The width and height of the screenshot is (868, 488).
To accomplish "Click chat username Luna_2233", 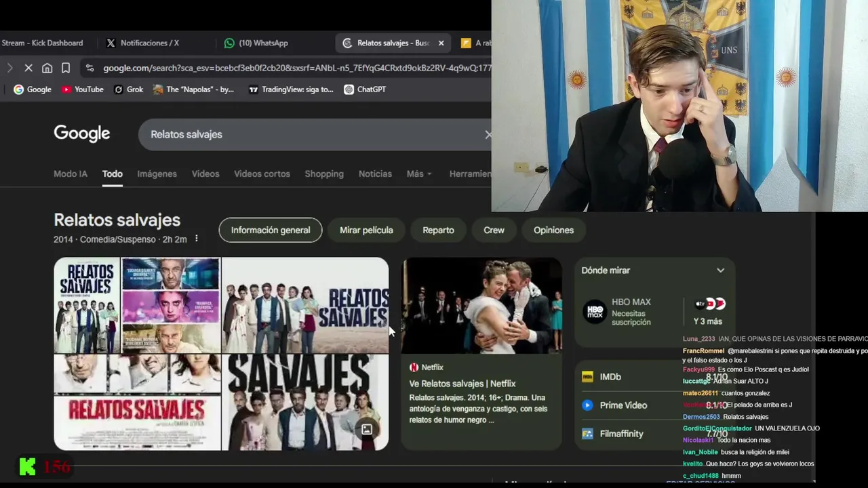I will pyautogui.click(x=698, y=339).
